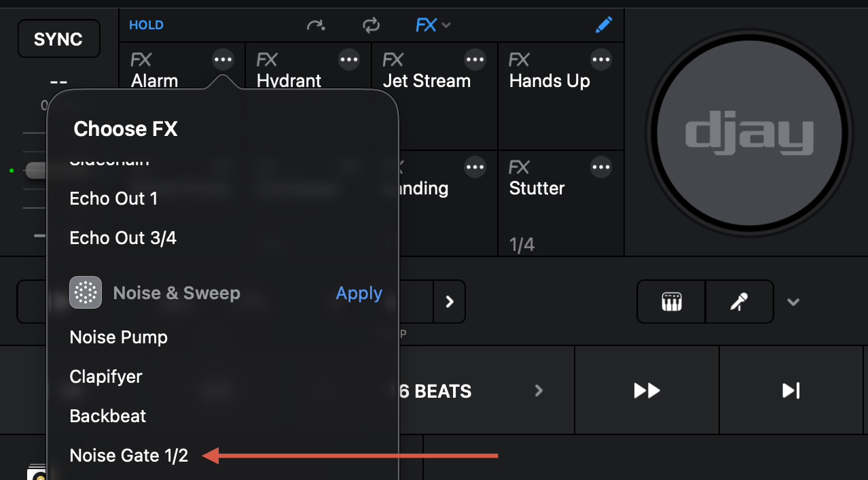Choose Echo Out 3/4 from list
Image resolution: width=868 pixels, height=480 pixels.
tap(123, 238)
